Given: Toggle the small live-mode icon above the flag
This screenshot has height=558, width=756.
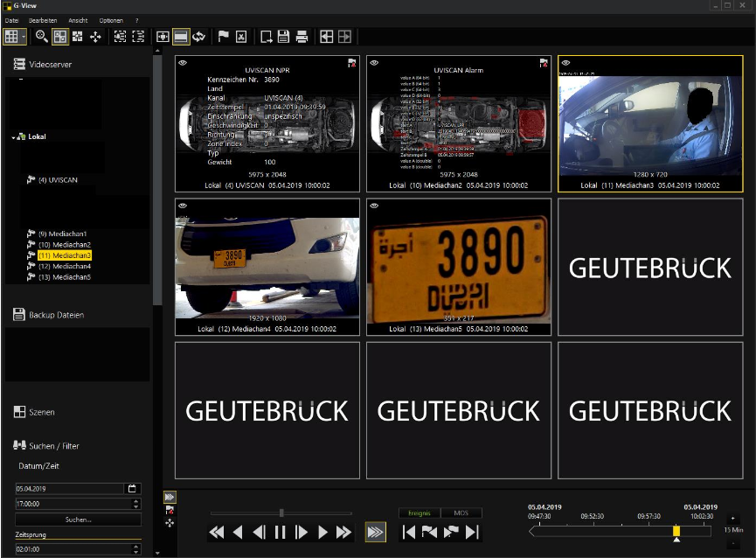Looking at the screenshot, I should coord(170,497).
